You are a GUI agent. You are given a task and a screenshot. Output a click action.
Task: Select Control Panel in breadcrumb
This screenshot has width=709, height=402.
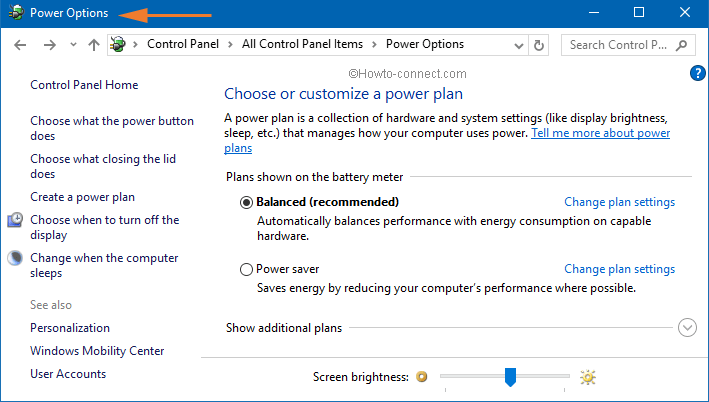tap(183, 44)
